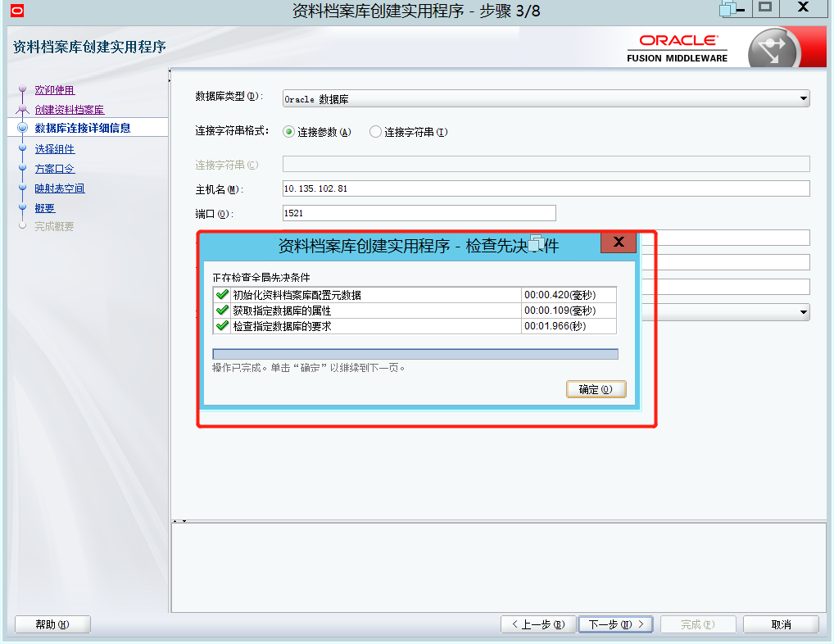Select the 连接字符串 radio button
834x644 pixels.
[x=375, y=131]
